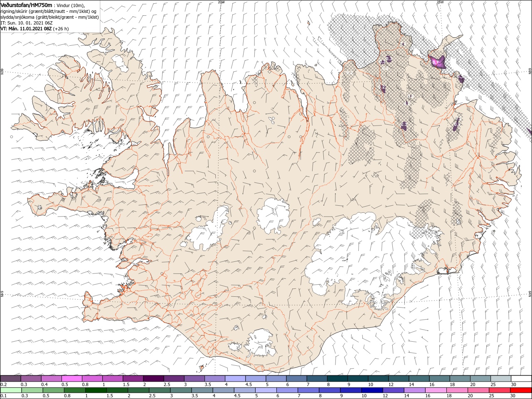Image resolution: width=532 pixels, height=399 pixels.
Task: Select the 'slydda/snjókoma' description line
Action: [x=49, y=17]
